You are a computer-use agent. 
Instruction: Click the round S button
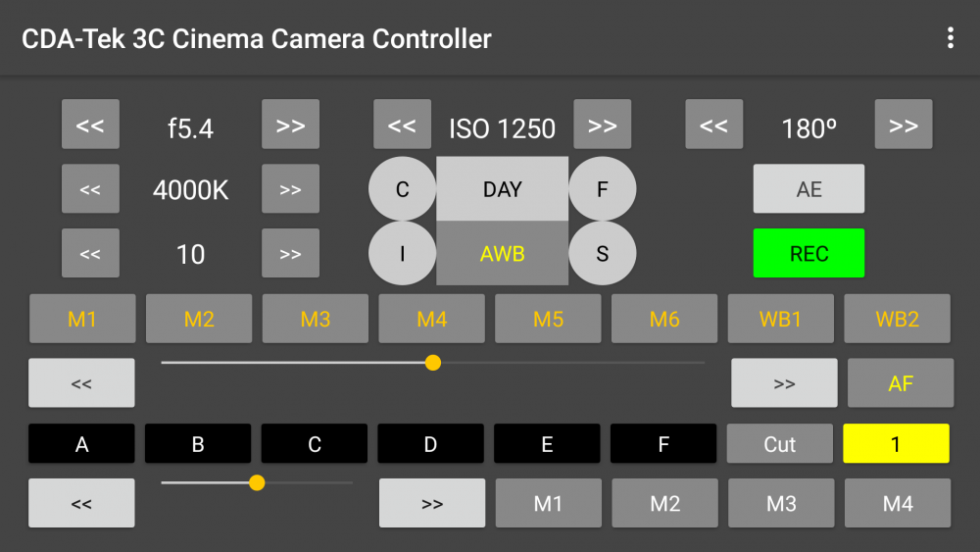coord(602,253)
